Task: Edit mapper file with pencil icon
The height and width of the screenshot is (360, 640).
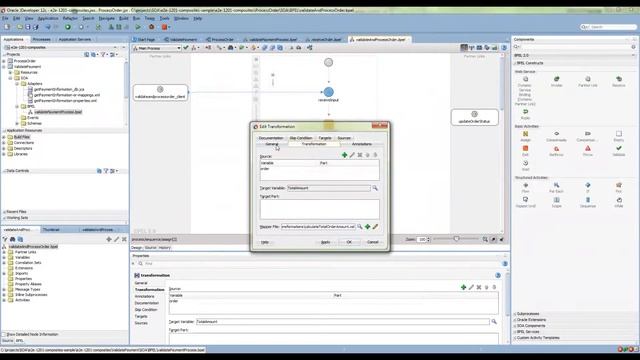Action: point(375,227)
